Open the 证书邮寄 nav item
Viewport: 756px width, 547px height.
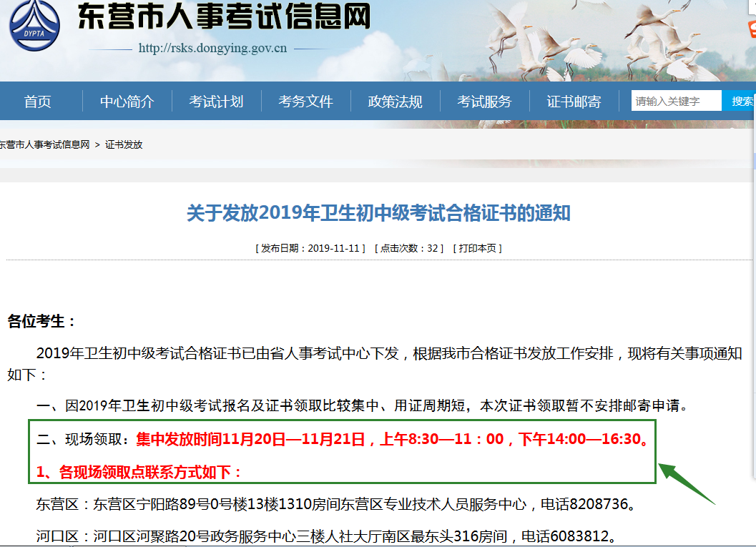point(574,102)
